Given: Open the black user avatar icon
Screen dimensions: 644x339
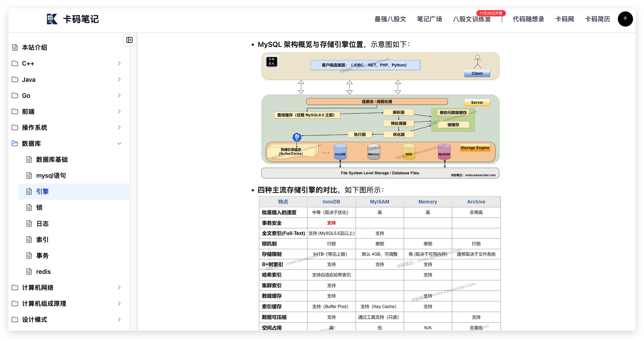Looking at the screenshot, I should pos(625,19).
